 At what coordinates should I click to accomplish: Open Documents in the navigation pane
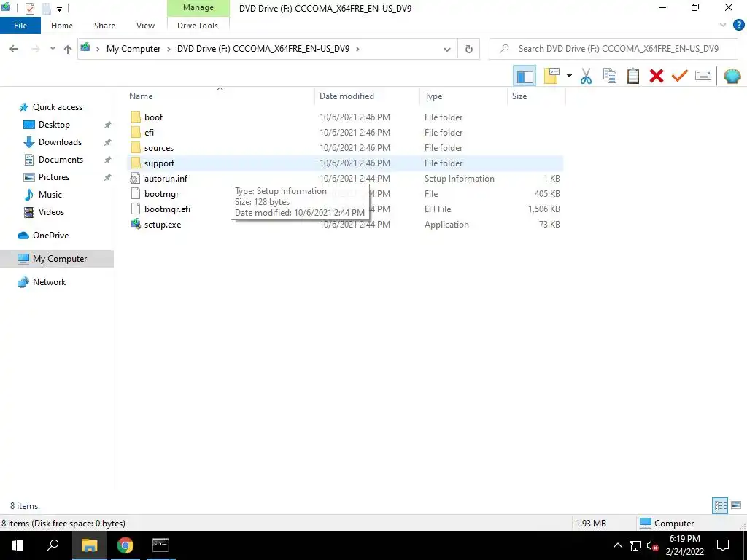coord(61,160)
